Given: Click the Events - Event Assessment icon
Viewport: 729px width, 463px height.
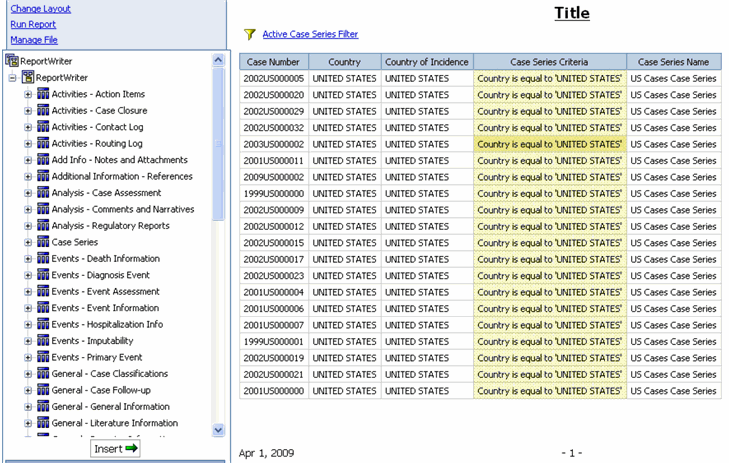Looking at the screenshot, I should coord(43,291).
